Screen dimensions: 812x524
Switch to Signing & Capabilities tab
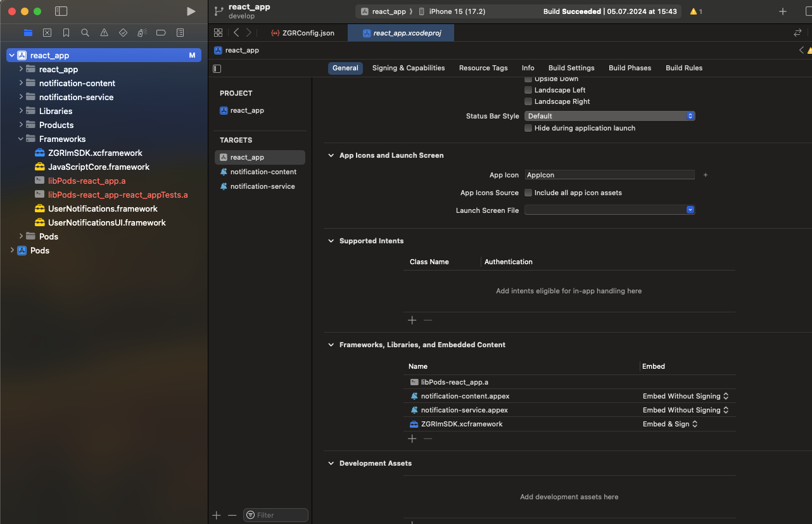(409, 68)
